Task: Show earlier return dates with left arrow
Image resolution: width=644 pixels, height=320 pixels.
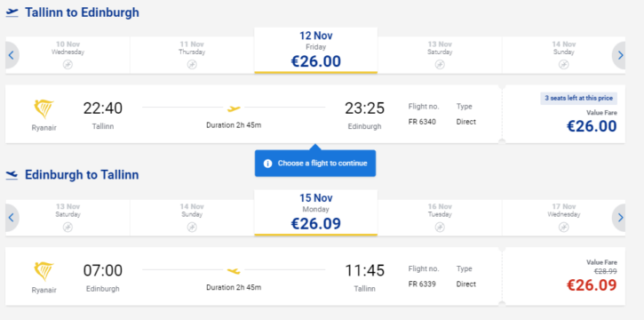Action: 12,217
